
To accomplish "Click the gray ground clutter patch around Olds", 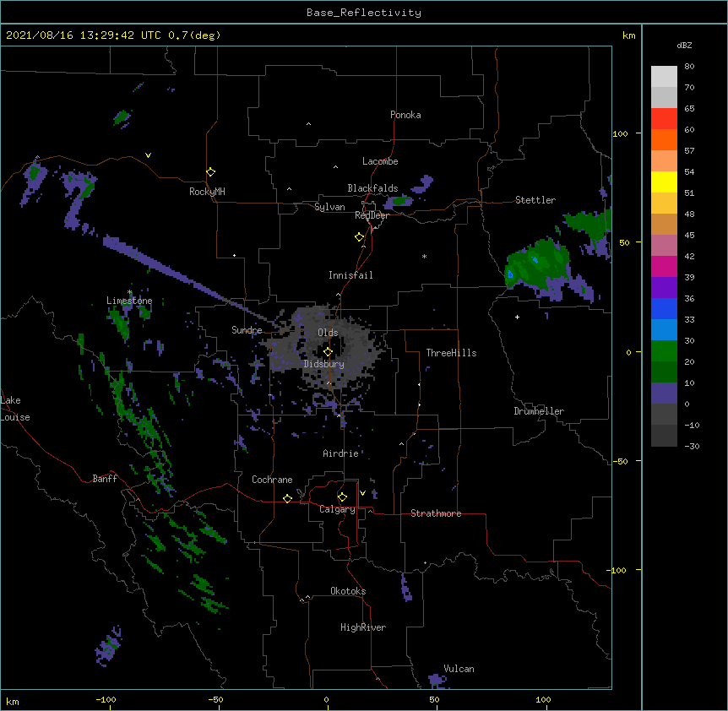I will (325, 348).
